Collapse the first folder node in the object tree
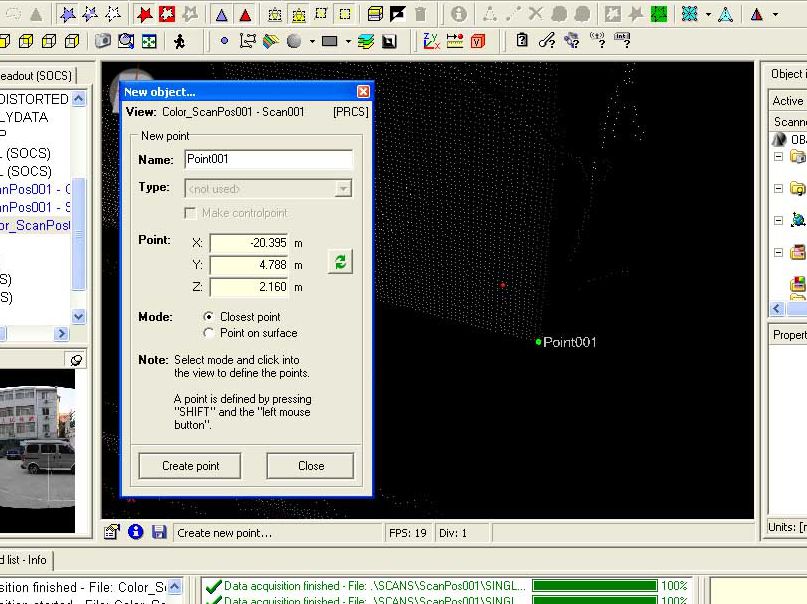 pos(779,156)
